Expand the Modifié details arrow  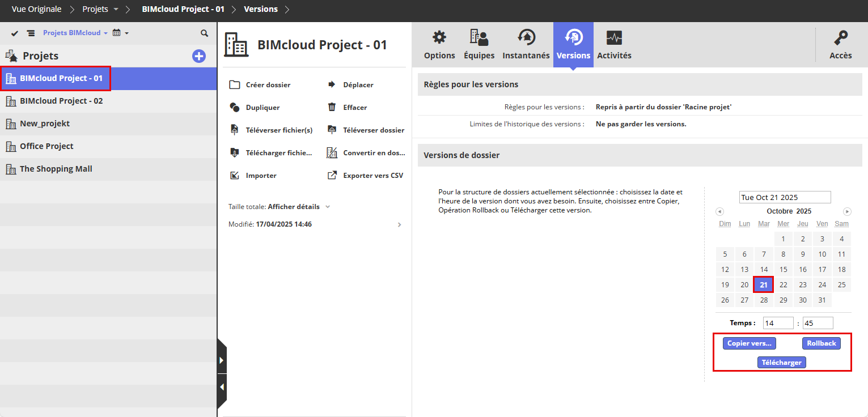(399, 225)
